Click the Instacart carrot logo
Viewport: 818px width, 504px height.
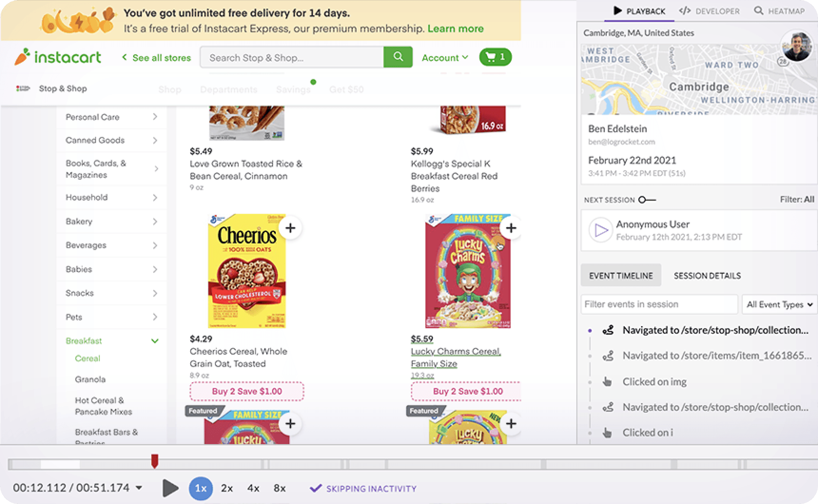pos(22,57)
